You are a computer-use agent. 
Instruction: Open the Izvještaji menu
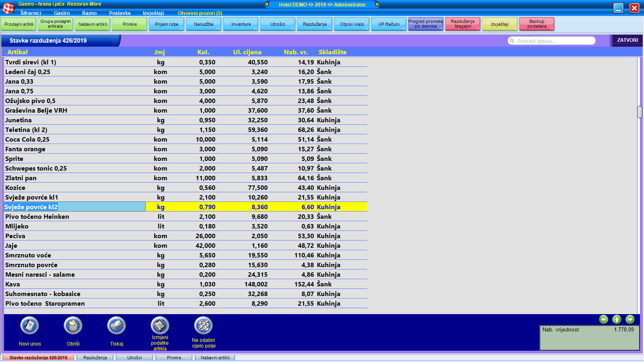tap(153, 13)
